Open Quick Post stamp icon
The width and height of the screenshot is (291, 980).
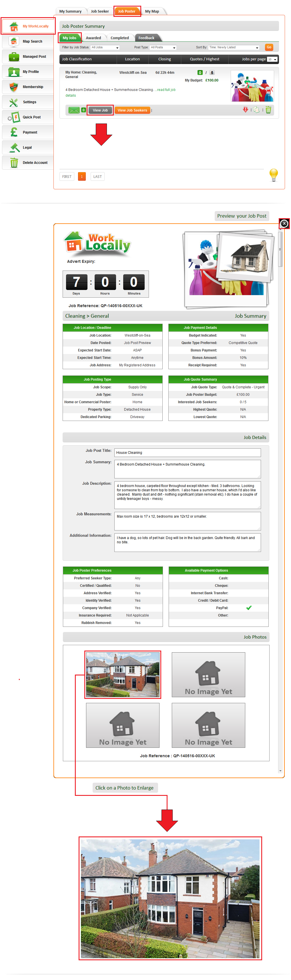tap(14, 117)
